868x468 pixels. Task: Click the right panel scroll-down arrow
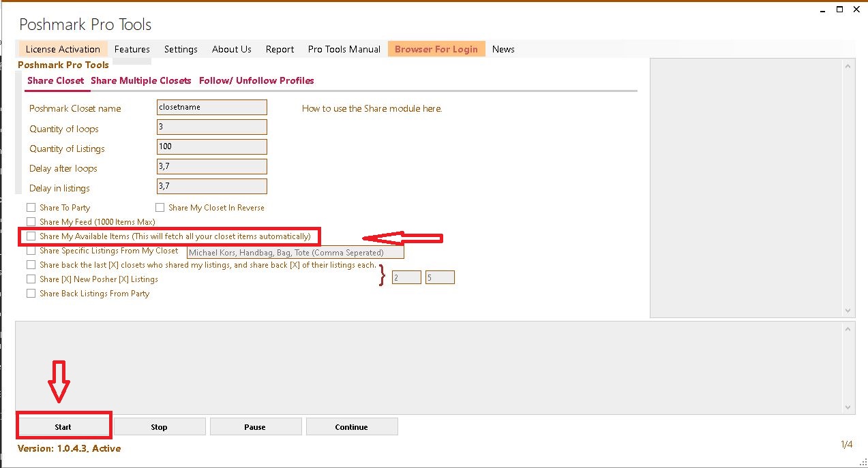[848, 311]
